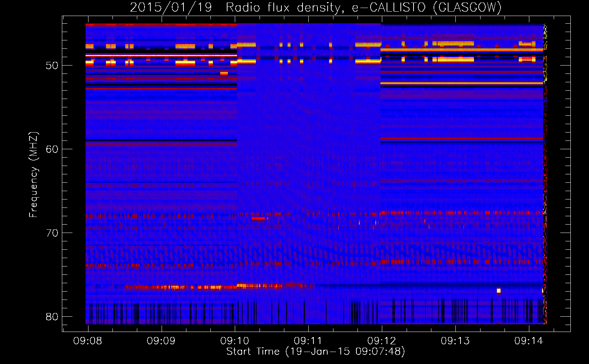Click the bright white spot near 09:13:35 at 77 MHz
The image size is (589, 364).
[499, 290]
